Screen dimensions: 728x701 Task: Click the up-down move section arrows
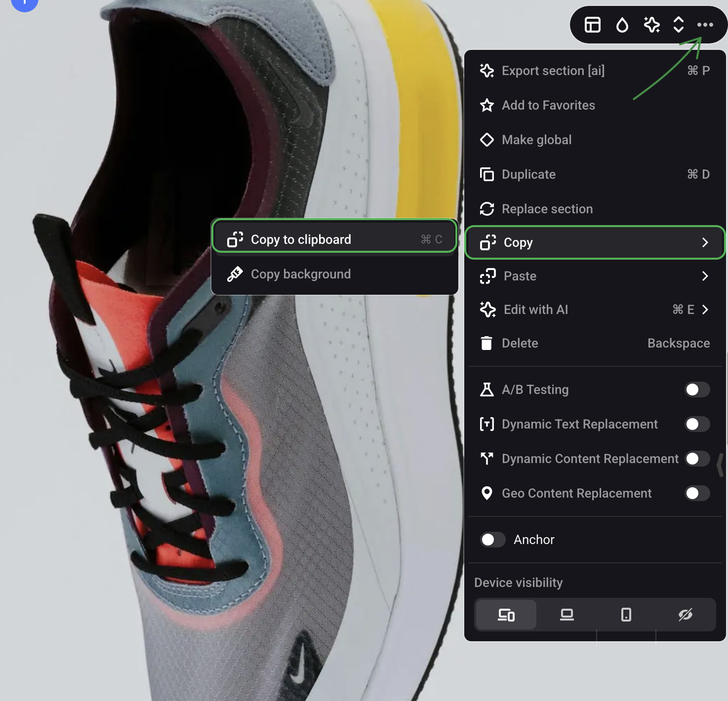tap(679, 25)
